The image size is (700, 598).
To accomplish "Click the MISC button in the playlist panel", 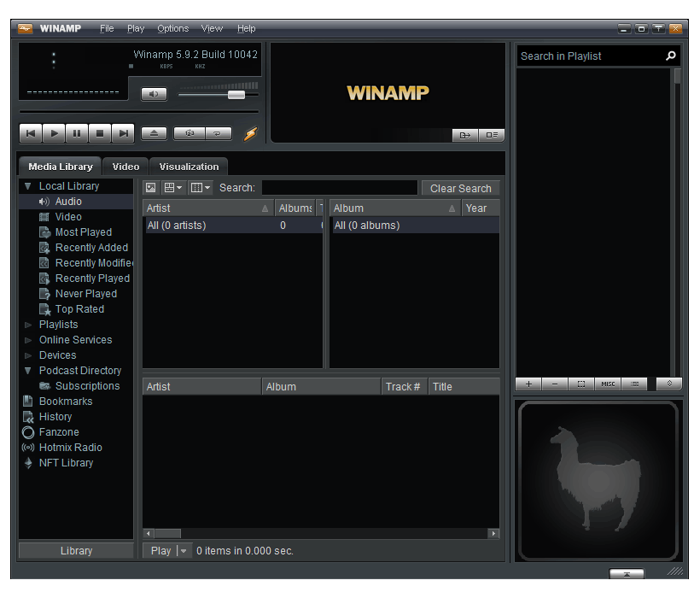I will 607,384.
